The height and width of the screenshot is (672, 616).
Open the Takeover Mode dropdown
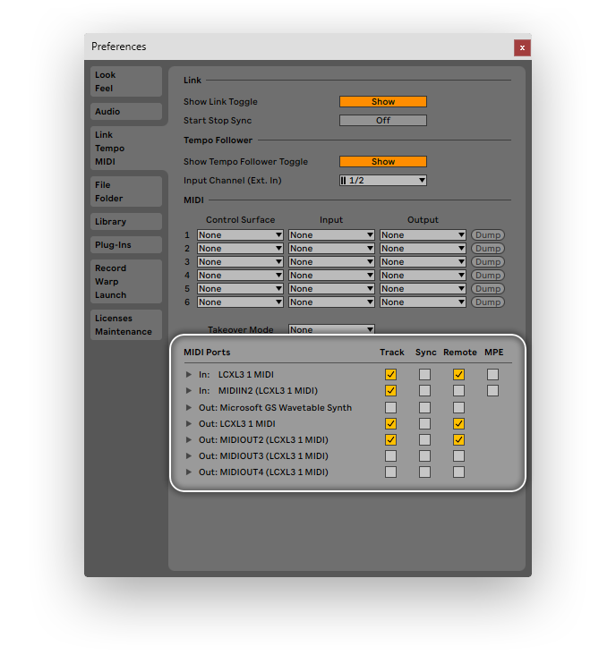(x=331, y=329)
